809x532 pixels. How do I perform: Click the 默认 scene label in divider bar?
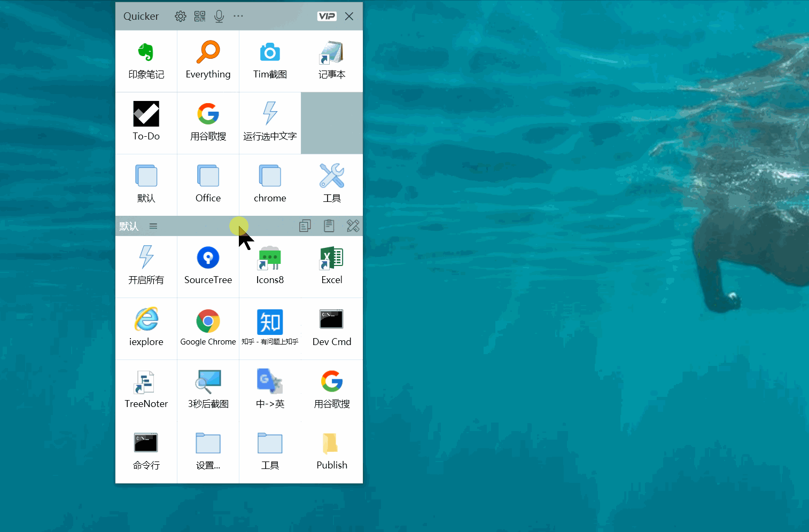click(129, 226)
